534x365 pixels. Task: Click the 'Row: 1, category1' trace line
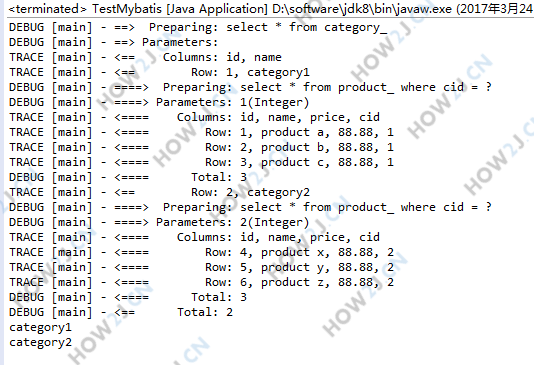(x=159, y=72)
